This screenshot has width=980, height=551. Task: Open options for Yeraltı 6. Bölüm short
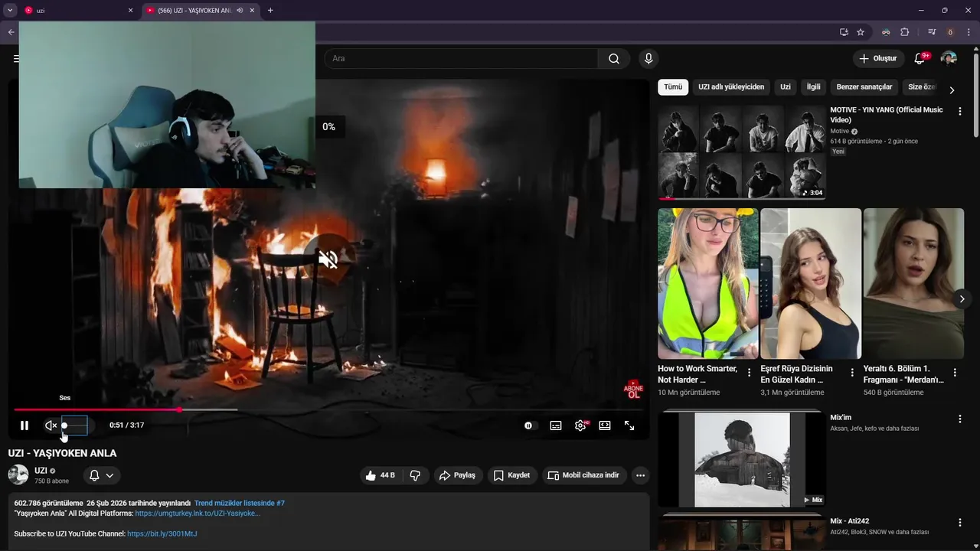click(x=955, y=373)
